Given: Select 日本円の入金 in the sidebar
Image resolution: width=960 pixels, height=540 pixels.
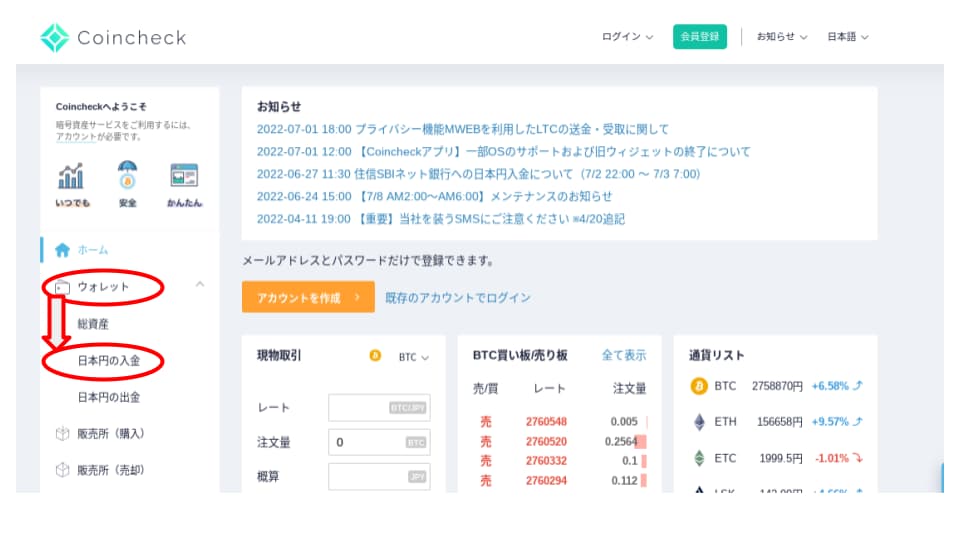Looking at the screenshot, I should coord(108,361).
